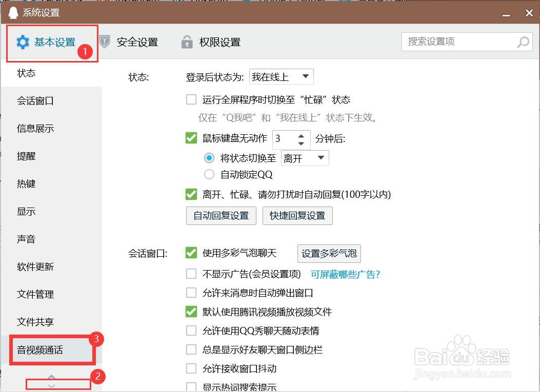Open the 离开 status switch dropdown
The height and width of the screenshot is (392, 540).
pos(304,158)
